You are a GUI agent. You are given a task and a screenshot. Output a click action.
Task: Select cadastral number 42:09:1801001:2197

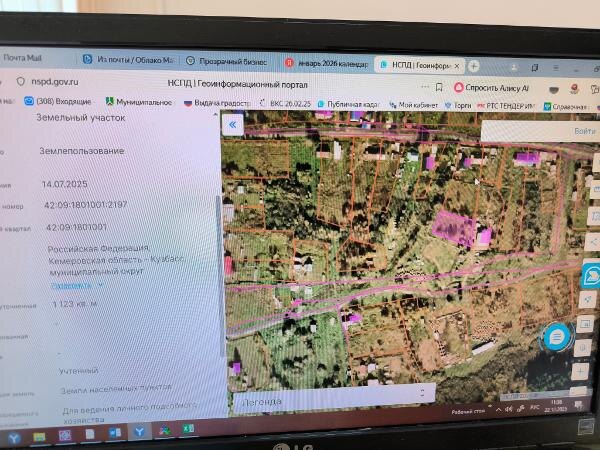[85, 205]
